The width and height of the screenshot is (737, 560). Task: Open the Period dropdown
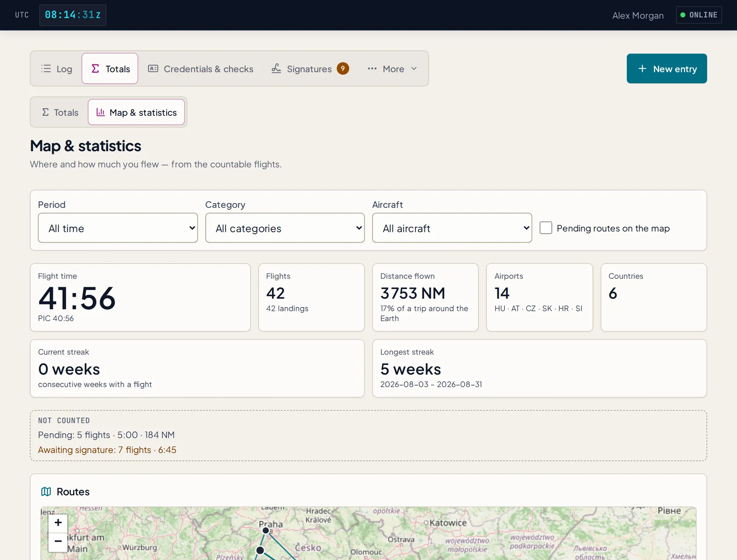(x=118, y=228)
